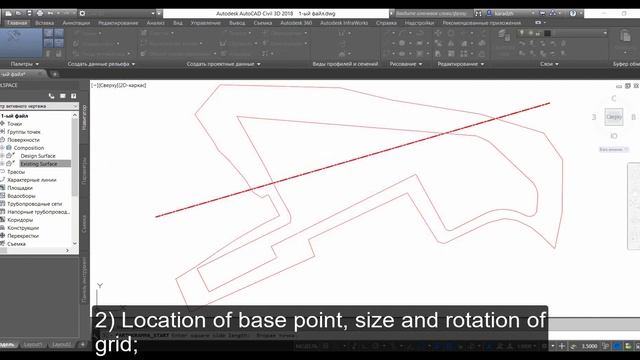Switch to the Управление ribbon tab

coord(206,23)
